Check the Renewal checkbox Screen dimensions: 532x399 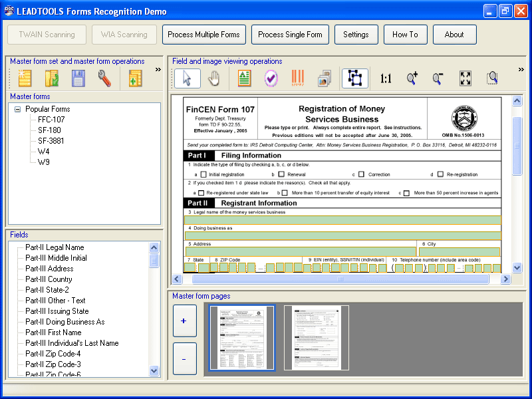click(x=281, y=174)
